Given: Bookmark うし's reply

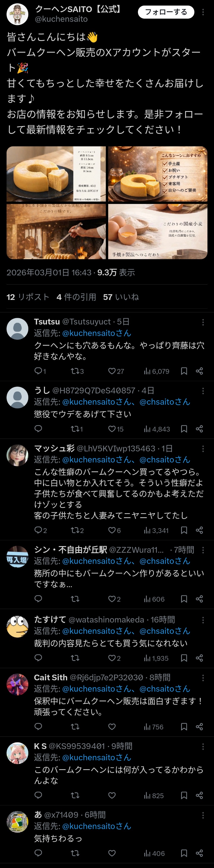Looking at the screenshot, I should click(184, 429).
